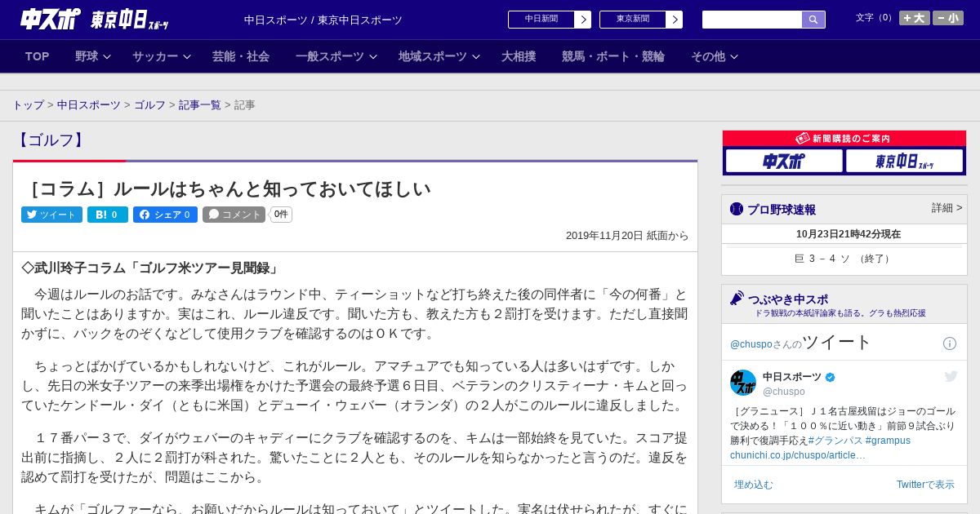The image size is (980, 514).
Task: Click the 中スポ subscription banner button
Action: coord(784,161)
